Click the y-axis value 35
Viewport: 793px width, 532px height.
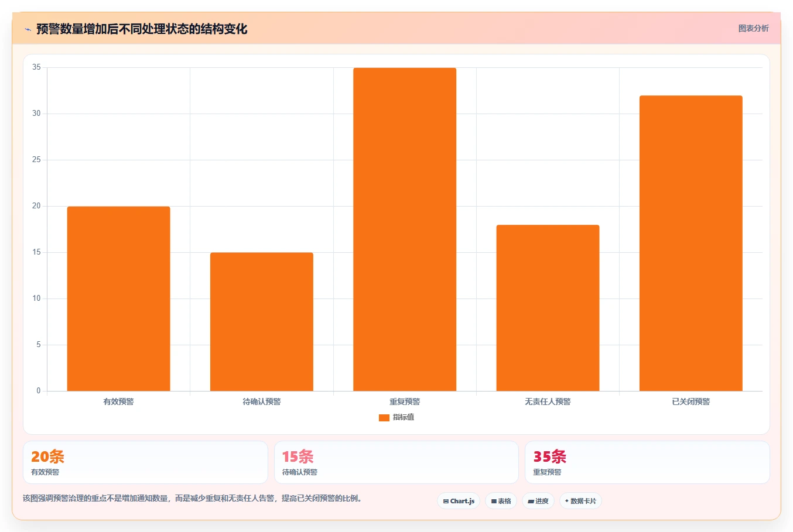(36, 67)
